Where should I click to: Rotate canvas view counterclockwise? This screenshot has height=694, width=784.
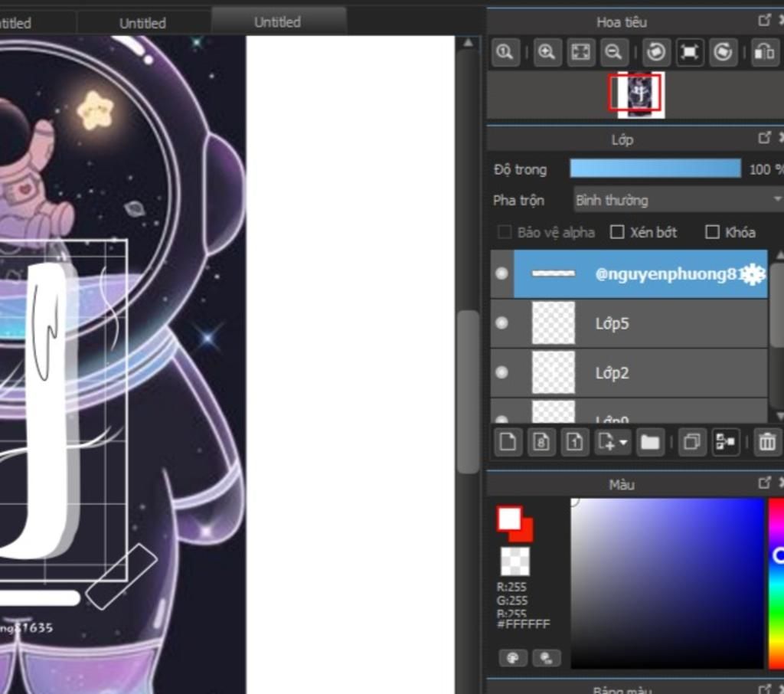[656, 52]
